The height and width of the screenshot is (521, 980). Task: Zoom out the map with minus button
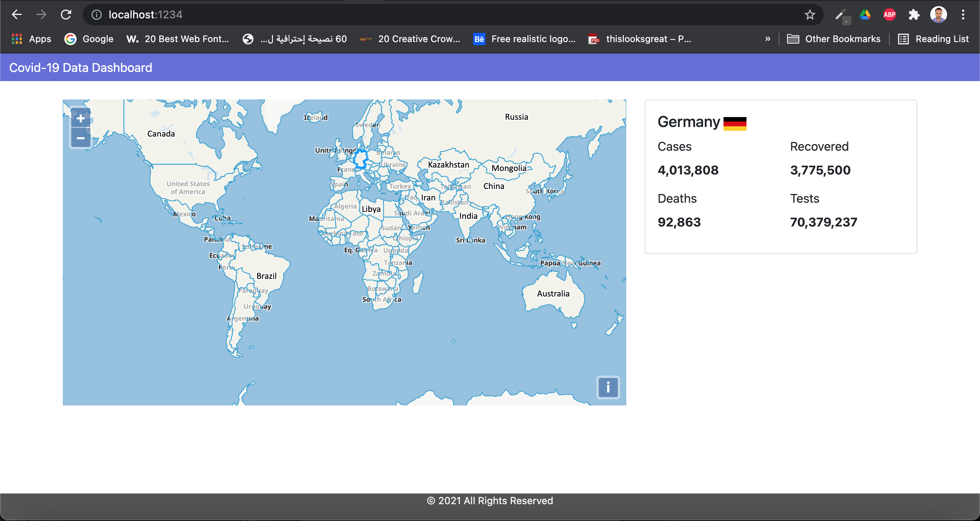[80, 138]
